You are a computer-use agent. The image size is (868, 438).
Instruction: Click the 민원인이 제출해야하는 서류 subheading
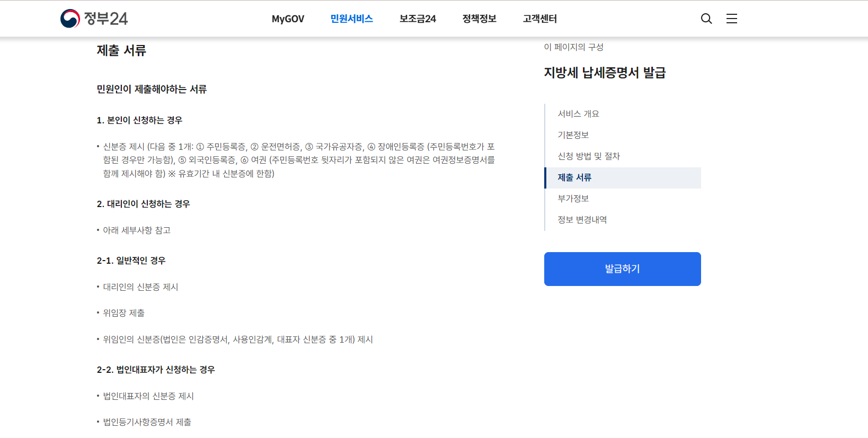pos(152,89)
